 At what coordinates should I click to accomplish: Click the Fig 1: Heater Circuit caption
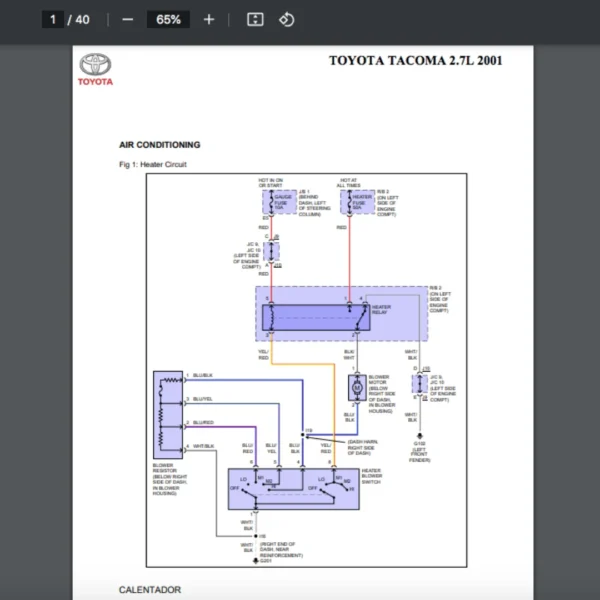pyautogui.click(x=152, y=164)
